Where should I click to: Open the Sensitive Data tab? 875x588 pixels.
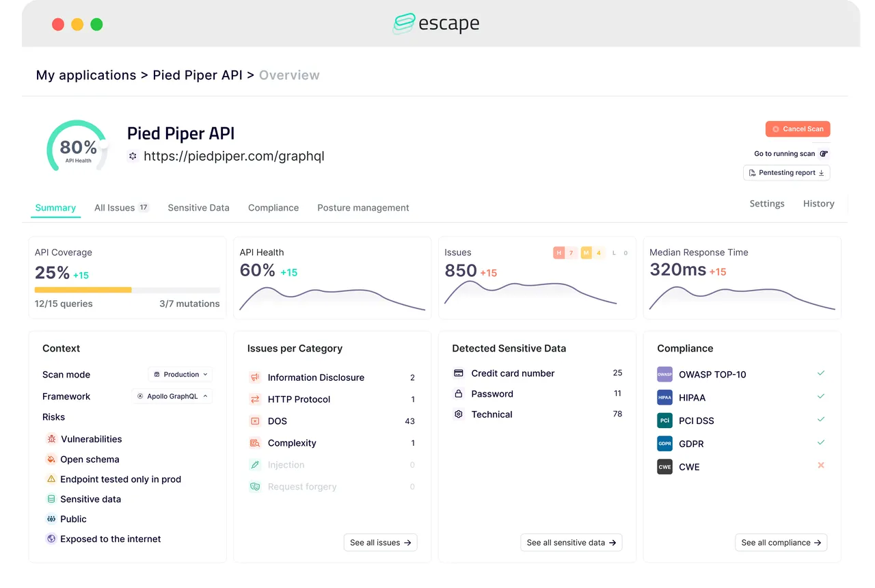coord(199,208)
